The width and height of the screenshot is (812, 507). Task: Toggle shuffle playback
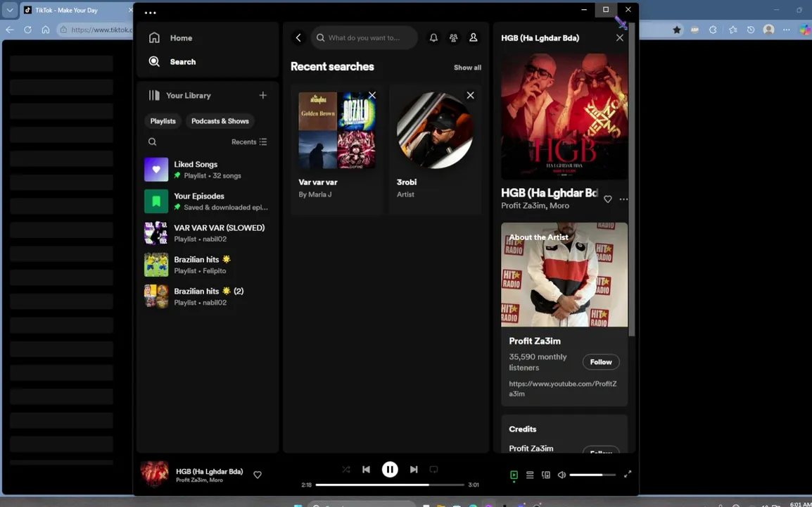coord(346,470)
